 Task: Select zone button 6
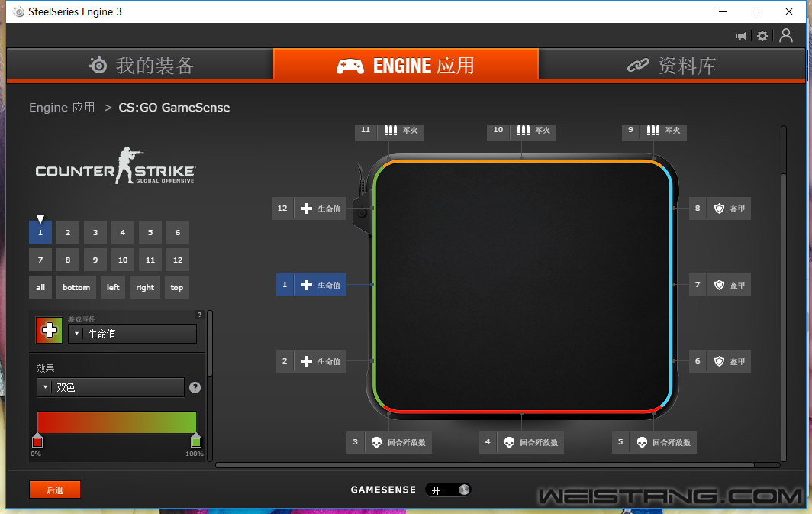(x=178, y=233)
